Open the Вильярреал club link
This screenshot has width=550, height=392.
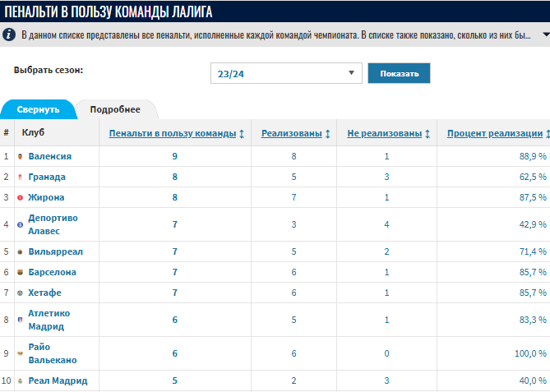point(55,251)
